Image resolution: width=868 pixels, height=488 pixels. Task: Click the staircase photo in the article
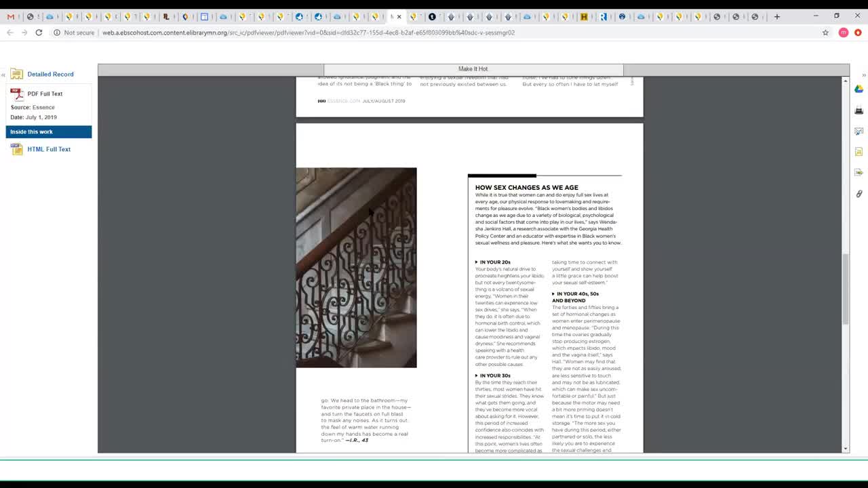click(x=356, y=268)
